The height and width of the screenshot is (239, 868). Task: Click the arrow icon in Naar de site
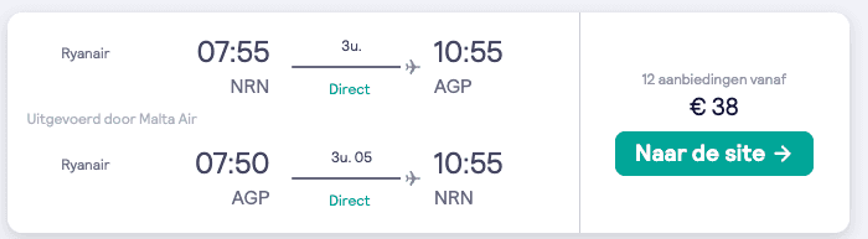(x=782, y=154)
